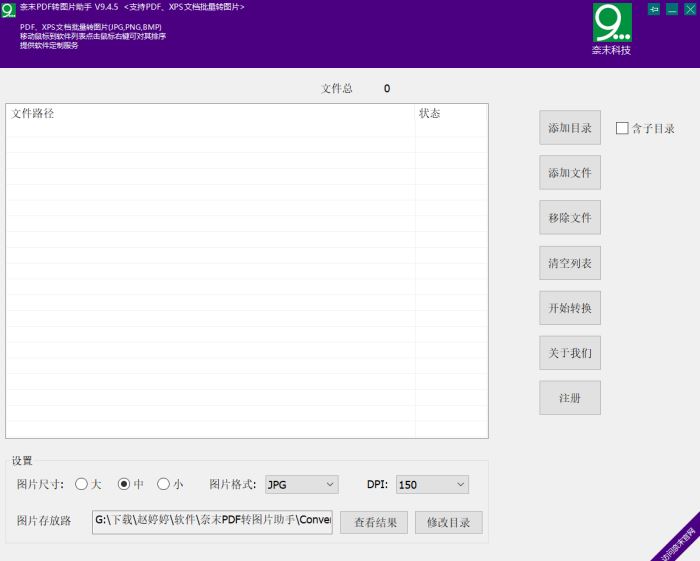
Task: Click the 奈末科技 logo icon
Action: click(x=612, y=23)
